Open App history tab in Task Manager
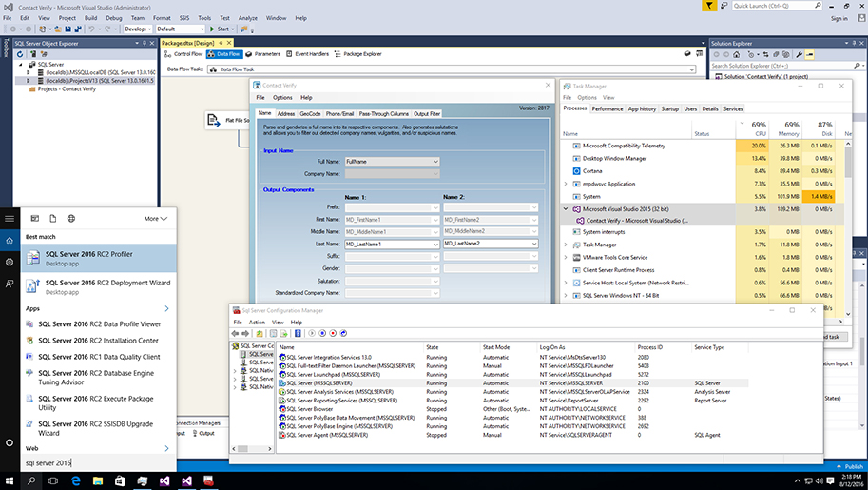The image size is (868, 490). (x=642, y=109)
